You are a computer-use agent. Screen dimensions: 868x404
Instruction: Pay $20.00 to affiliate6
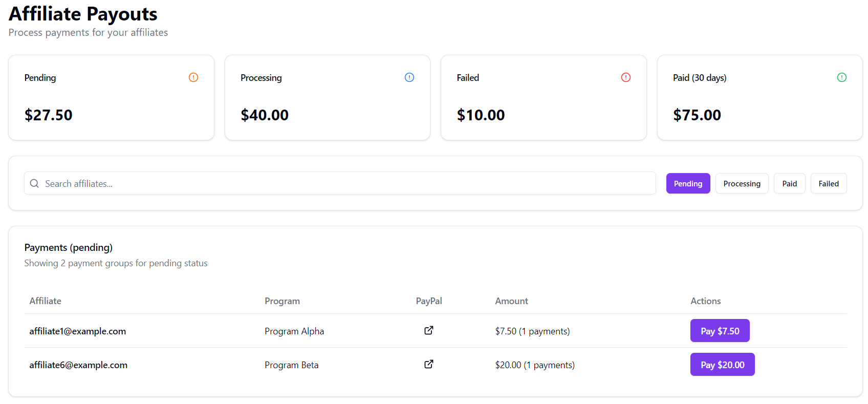click(722, 365)
